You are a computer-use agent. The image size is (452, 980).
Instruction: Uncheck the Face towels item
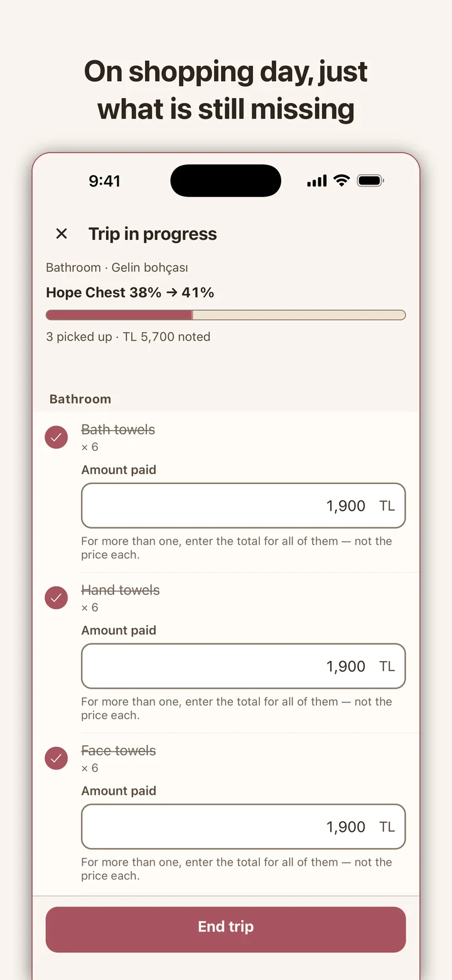pos(56,758)
